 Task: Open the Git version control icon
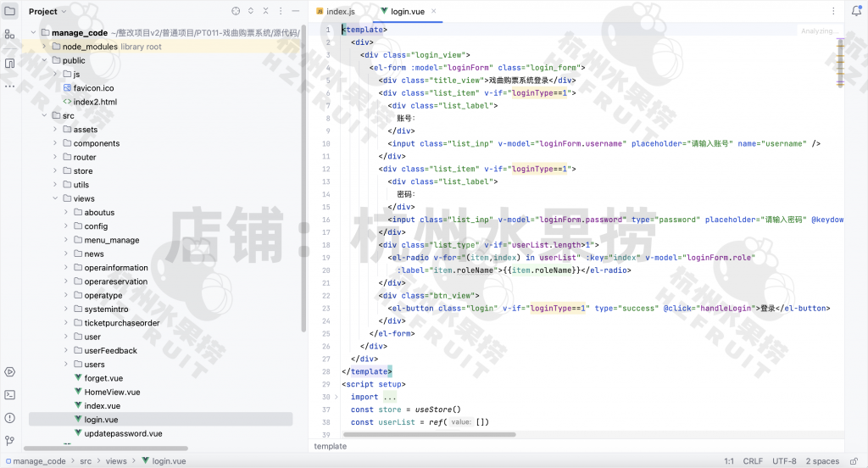point(9,440)
